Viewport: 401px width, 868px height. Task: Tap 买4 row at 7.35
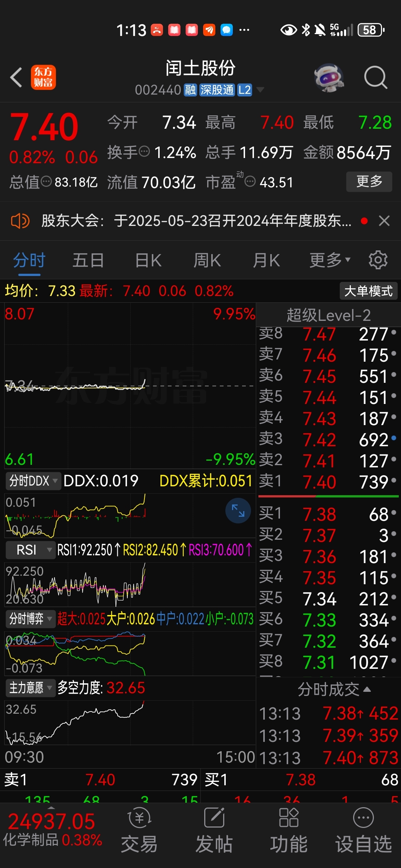[328, 578]
